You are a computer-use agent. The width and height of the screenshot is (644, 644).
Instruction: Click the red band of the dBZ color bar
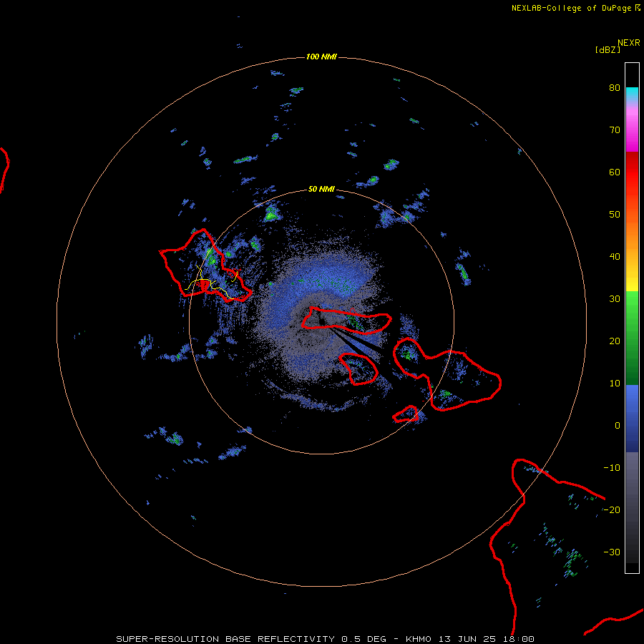[632, 172]
